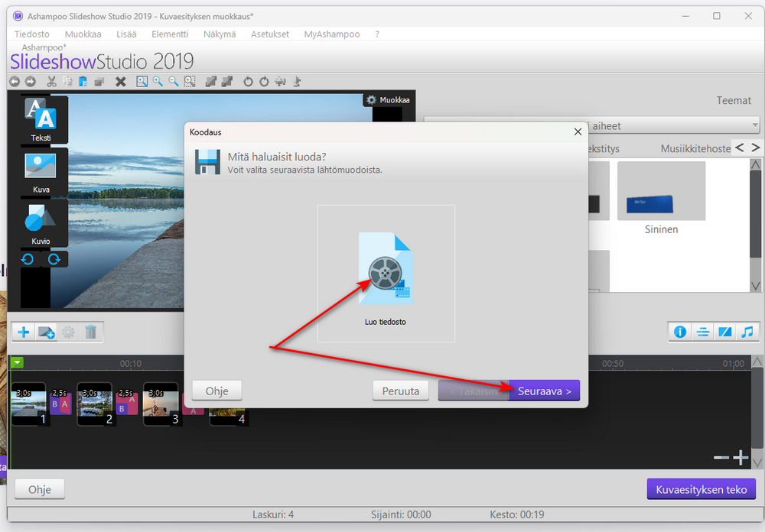
Task: Select timeline slide thumbnail number 2
Action: tap(96, 404)
